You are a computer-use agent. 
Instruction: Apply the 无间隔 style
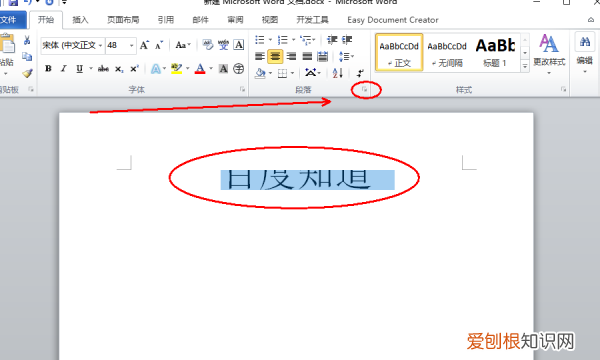[x=447, y=52]
